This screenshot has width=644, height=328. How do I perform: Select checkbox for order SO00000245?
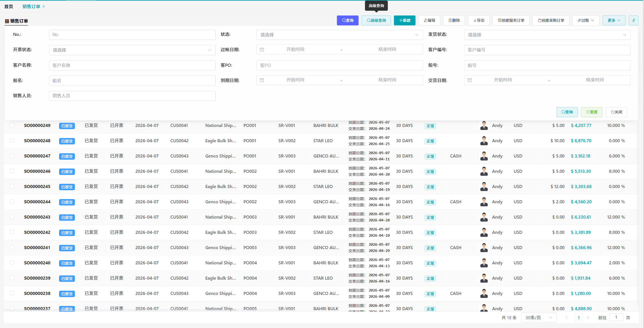click(x=12, y=186)
